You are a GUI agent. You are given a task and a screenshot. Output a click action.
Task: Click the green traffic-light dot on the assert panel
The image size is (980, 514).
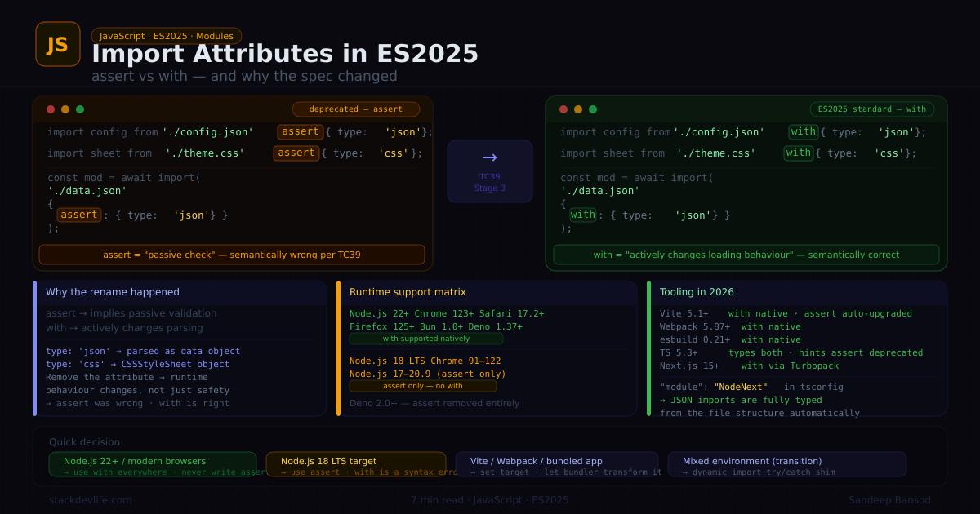click(79, 109)
